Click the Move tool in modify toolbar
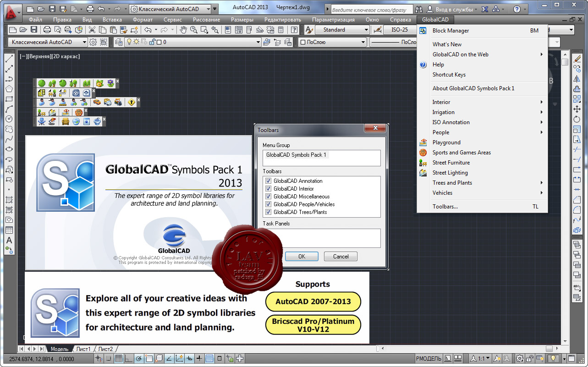The width and height of the screenshot is (588, 367). coord(577,109)
